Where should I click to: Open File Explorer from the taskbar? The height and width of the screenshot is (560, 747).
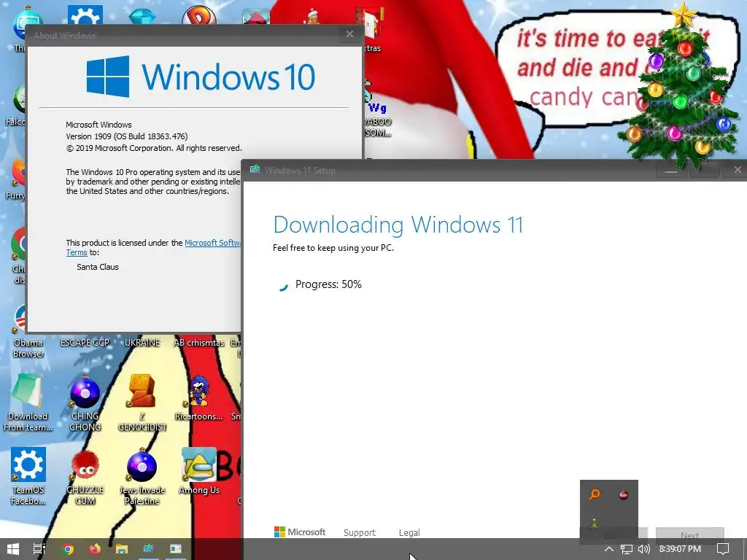[x=122, y=549]
